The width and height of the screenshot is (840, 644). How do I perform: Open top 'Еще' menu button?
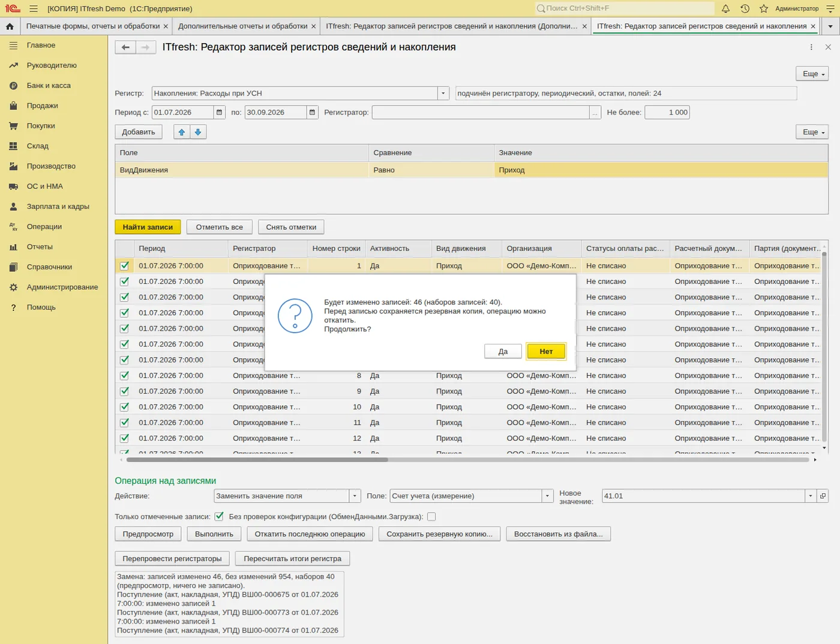click(812, 73)
